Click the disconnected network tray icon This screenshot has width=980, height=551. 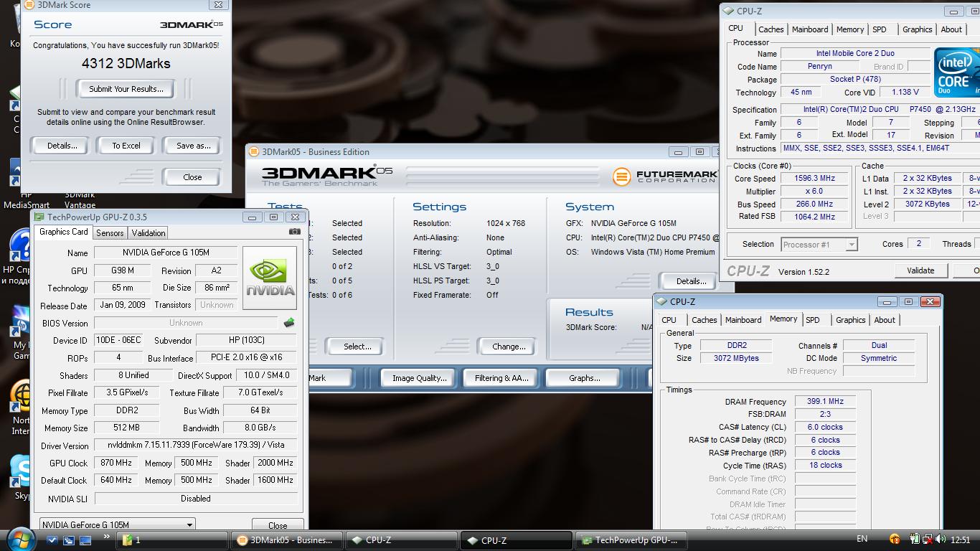coord(926,540)
